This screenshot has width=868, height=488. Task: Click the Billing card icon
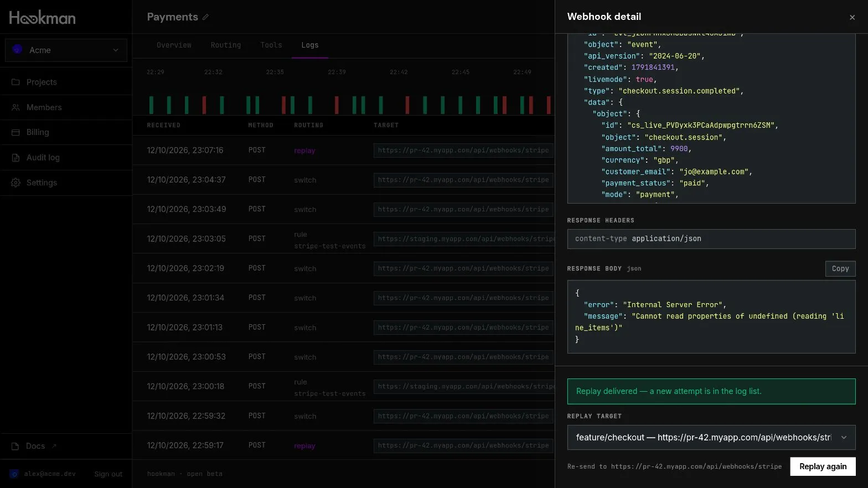(x=15, y=132)
